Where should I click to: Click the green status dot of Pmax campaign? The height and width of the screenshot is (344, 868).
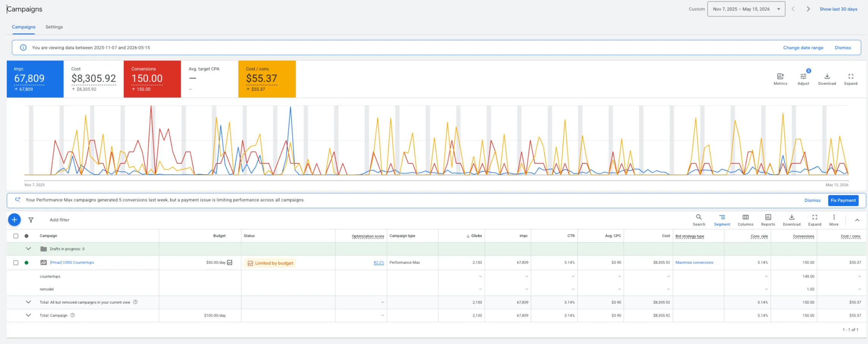pyautogui.click(x=27, y=262)
